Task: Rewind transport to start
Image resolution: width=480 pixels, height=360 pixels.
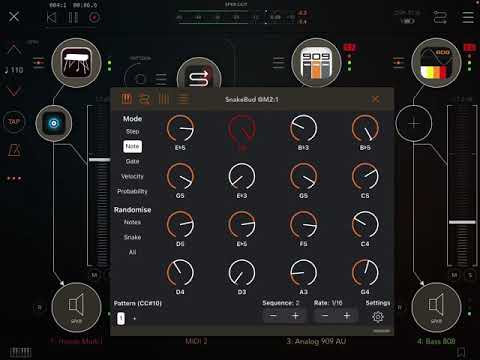Action: coord(51,17)
